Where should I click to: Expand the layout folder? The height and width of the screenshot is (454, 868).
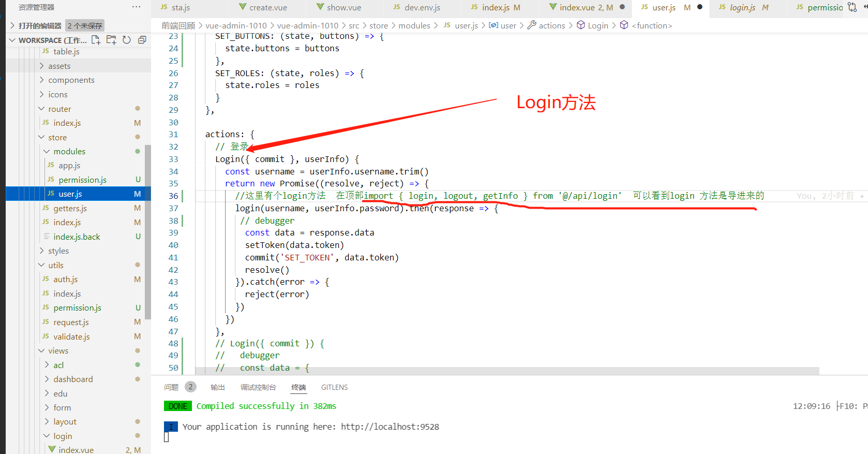coord(64,422)
